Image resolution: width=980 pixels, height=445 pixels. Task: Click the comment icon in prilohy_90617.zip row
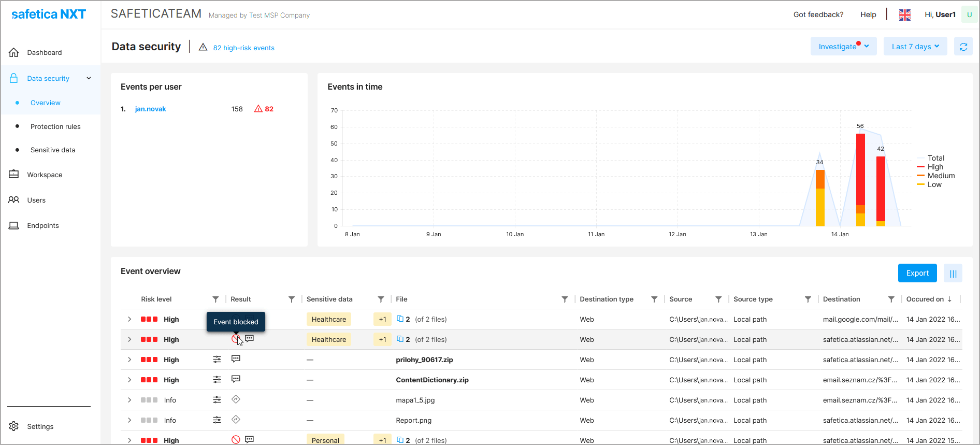point(236,359)
